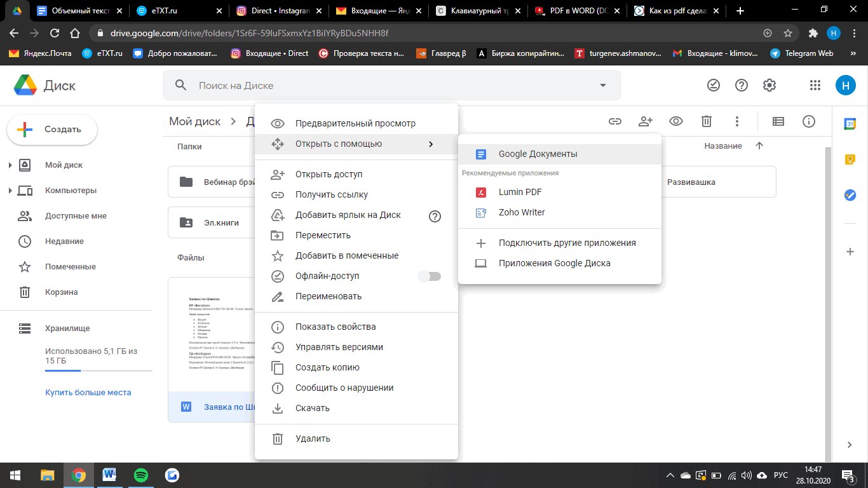Click the Купить больше места link
The image size is (868, 488).
click(88, 392)
